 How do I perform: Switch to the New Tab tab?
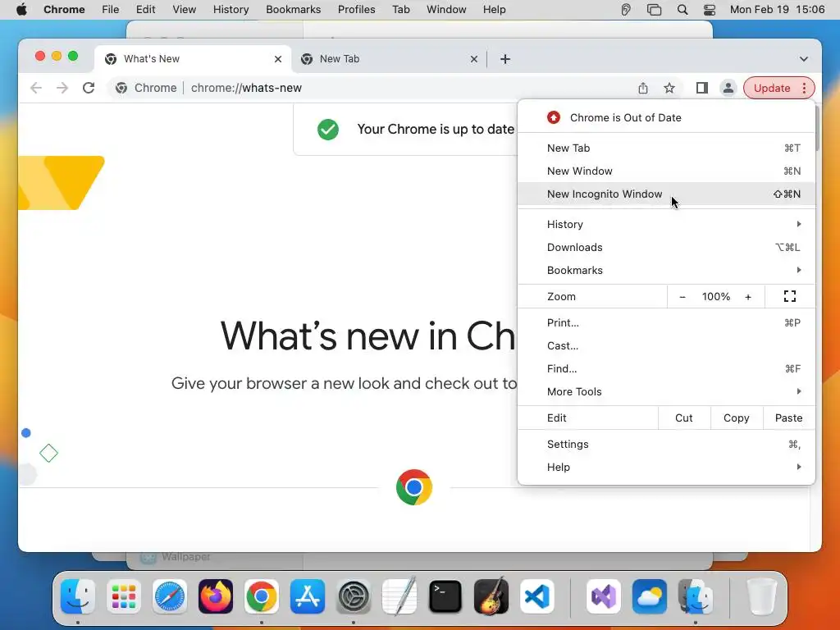[389, 59]
